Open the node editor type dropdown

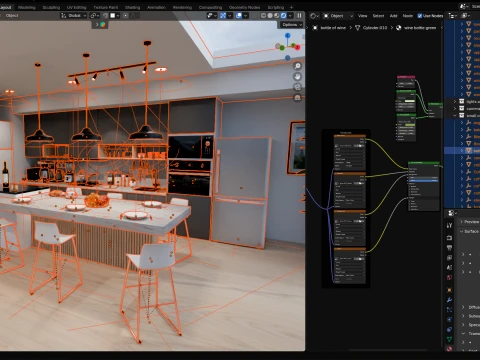[314, 16]
